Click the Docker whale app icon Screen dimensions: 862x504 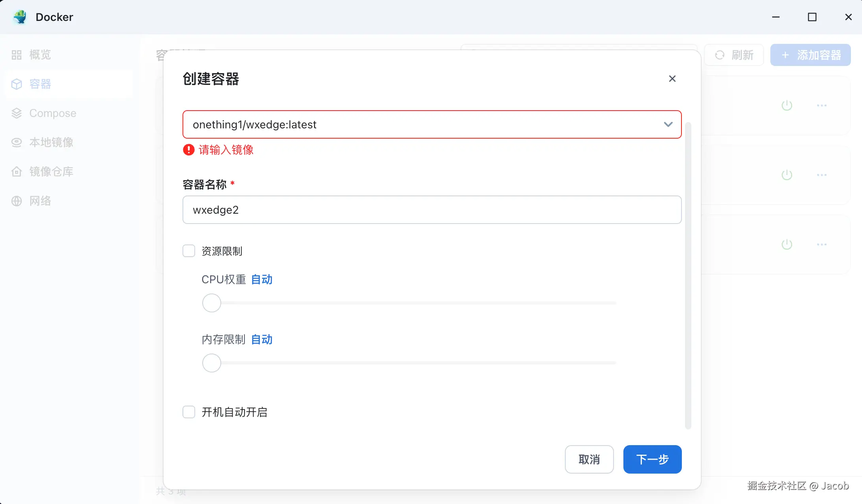(x=20, y=17)
